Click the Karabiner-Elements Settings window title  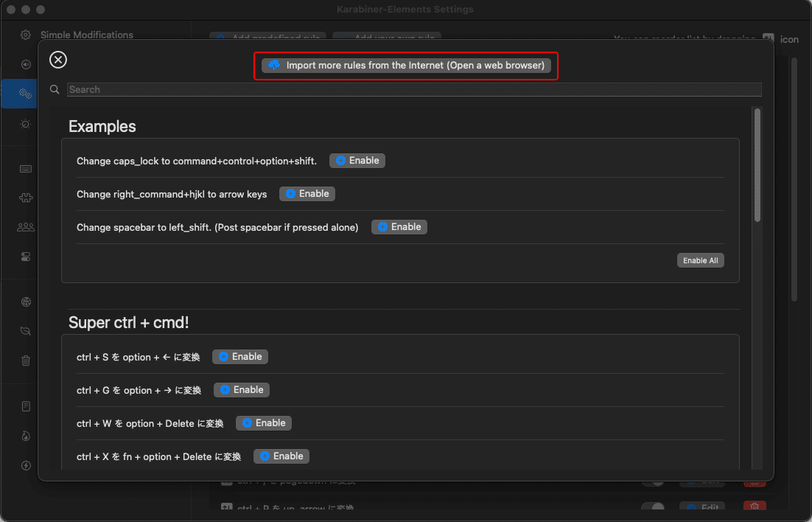[x=405, y=10]
